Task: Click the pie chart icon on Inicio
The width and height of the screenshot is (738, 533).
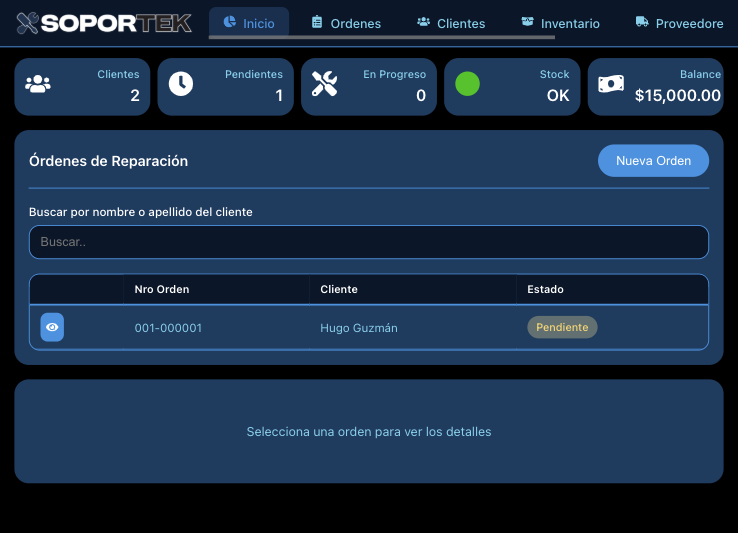Action: point(230,22)
